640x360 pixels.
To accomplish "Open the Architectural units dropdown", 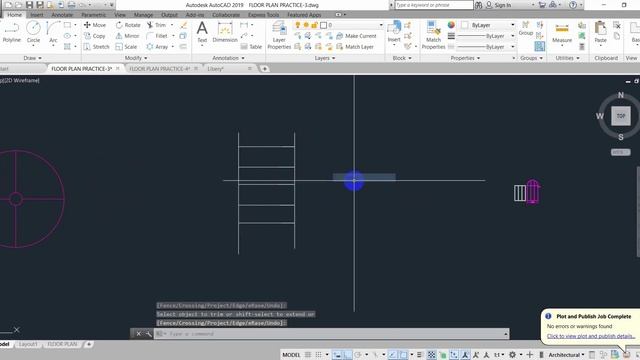I will 566,355.
